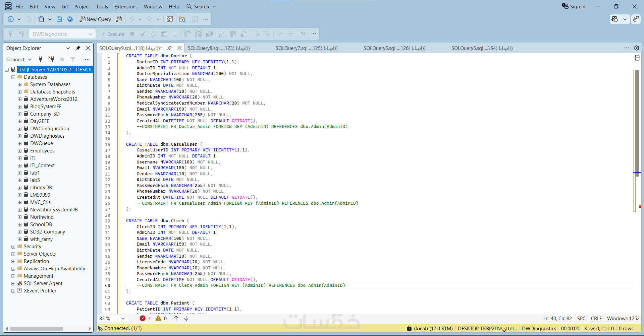Screen dimensions: 644x336
Task: Open the standard toolbar overflow ellipsis
Action: tap(206, 19)
